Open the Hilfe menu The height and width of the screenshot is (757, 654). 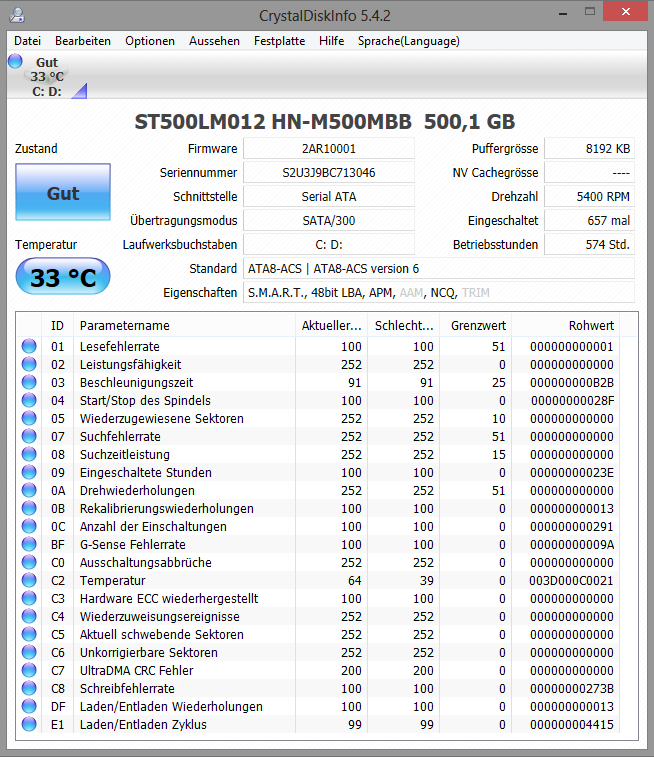point(332,41)
